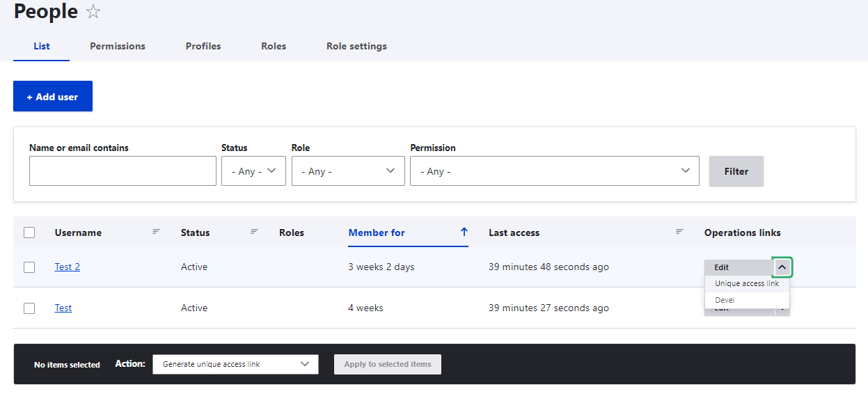Check the box for user Test
The image size is (868, 410).
click(x=29, y=308)
